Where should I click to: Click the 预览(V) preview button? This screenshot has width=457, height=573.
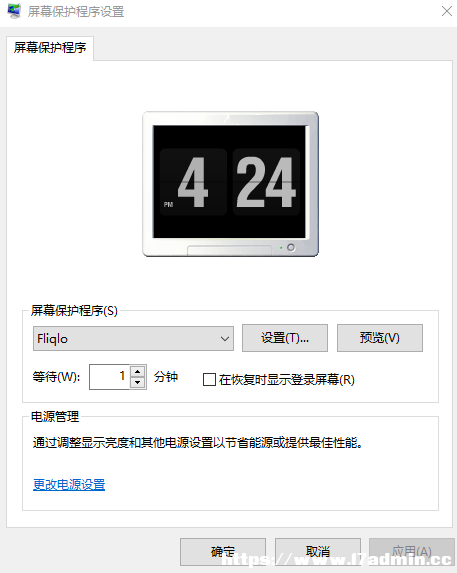click(x=380, y=338)
